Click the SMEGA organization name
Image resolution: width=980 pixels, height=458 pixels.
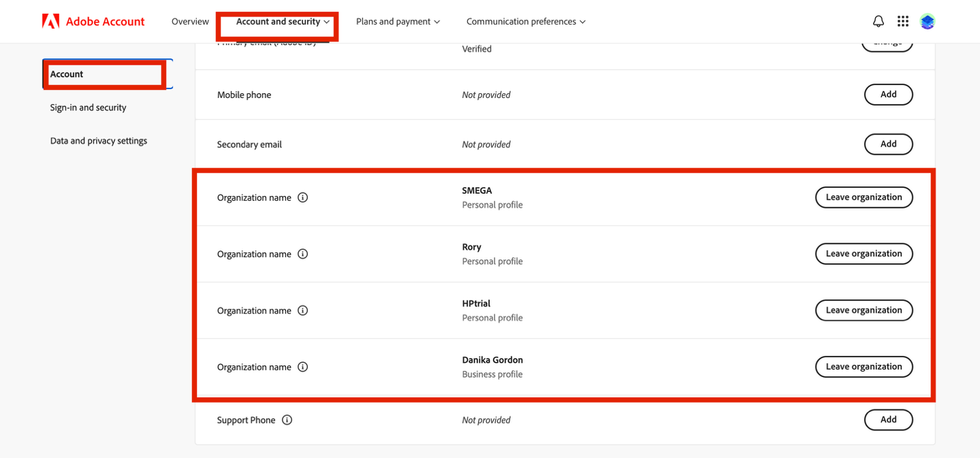point(477,191)
